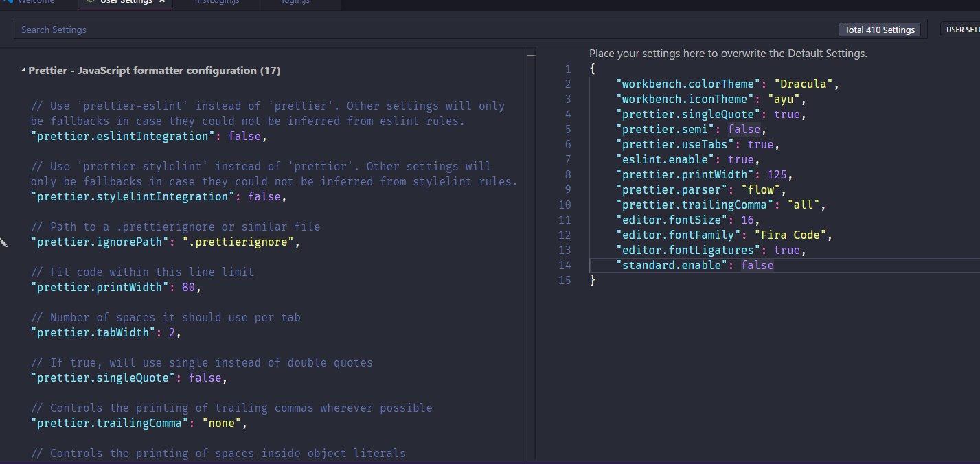Screen dimensions: 980x464
Task: Click the "eslint.enable": true line
Action: tap(689, 159)
